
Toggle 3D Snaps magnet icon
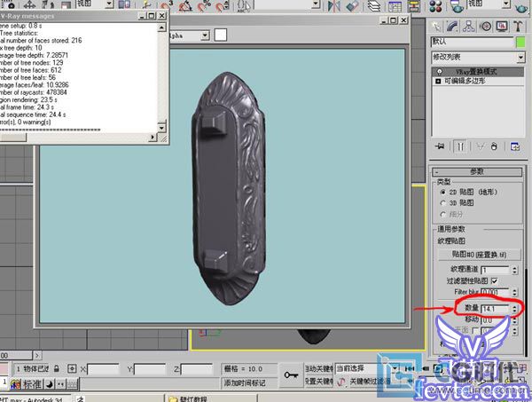coord(167,5)
